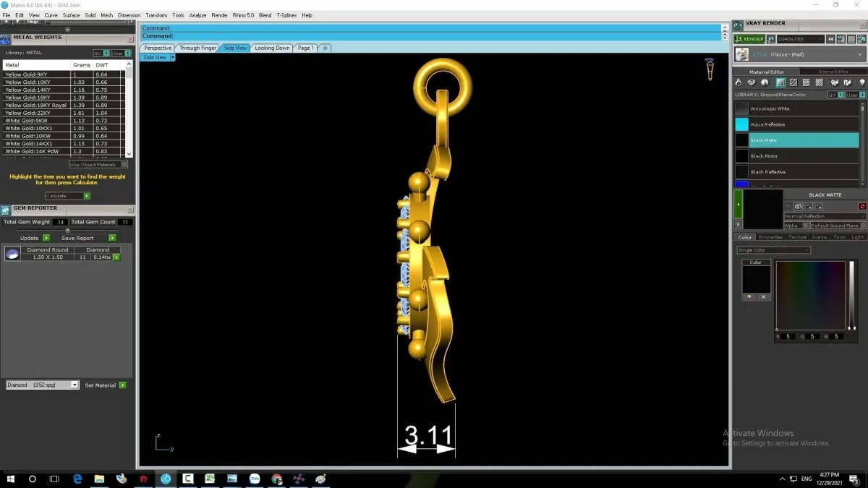Image resolution: width=868 pixels, height=488 pixels.
Task: Click the green collapse arrow beside material preview
Action: tap(738, 205)
